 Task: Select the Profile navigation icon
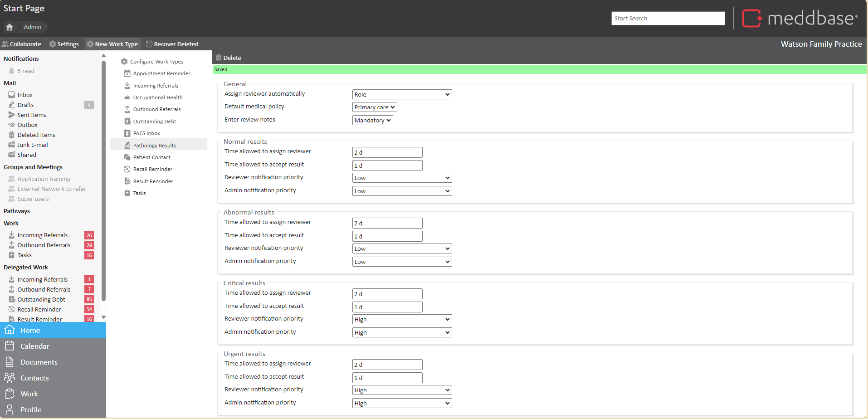pos(10,409)
